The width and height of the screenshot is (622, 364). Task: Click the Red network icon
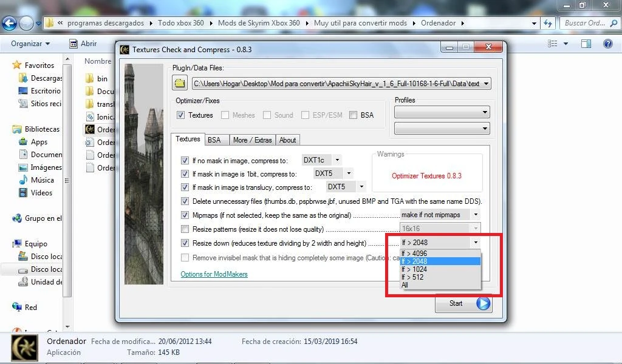pos(16,307)
